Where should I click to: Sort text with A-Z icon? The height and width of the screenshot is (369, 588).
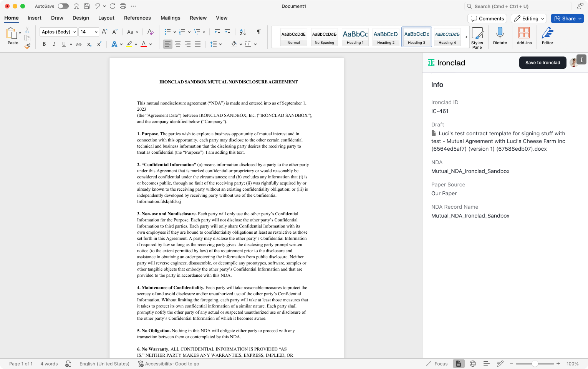pyautogui.click(x=243, y=32)
